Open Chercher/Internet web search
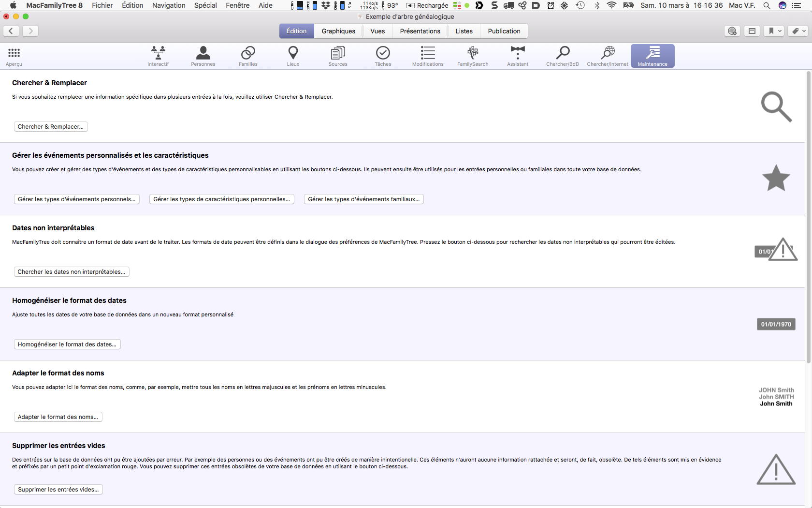 point(608,56)
